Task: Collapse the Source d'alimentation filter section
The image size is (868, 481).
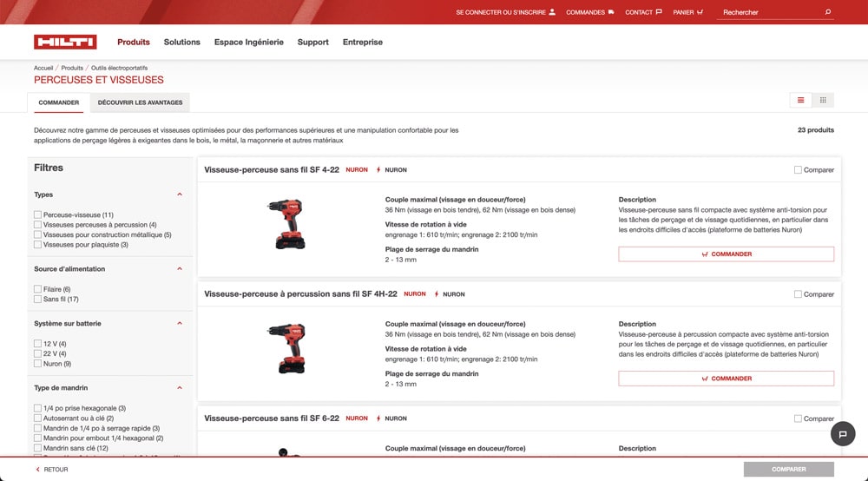Action: (x=180, y=269)
